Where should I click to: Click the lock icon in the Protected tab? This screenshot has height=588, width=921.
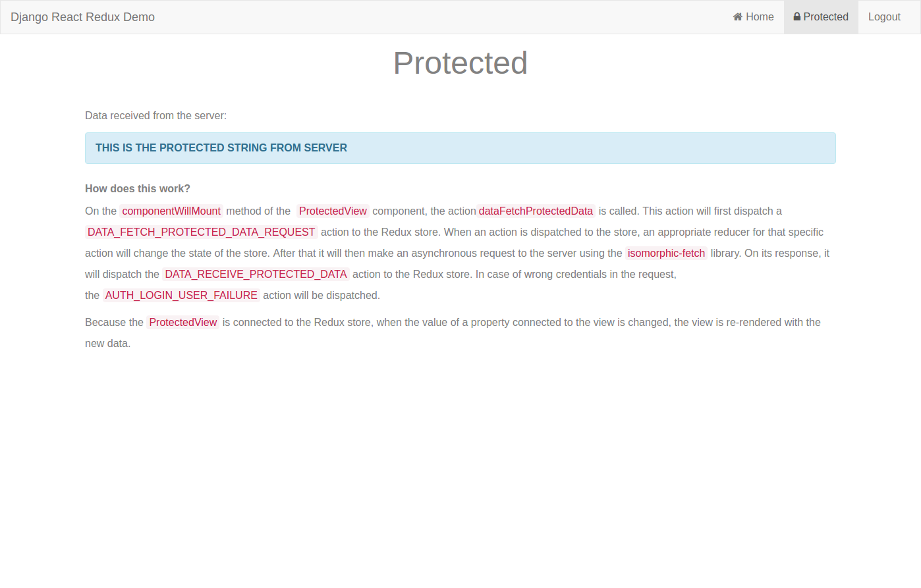click(797, 16)
